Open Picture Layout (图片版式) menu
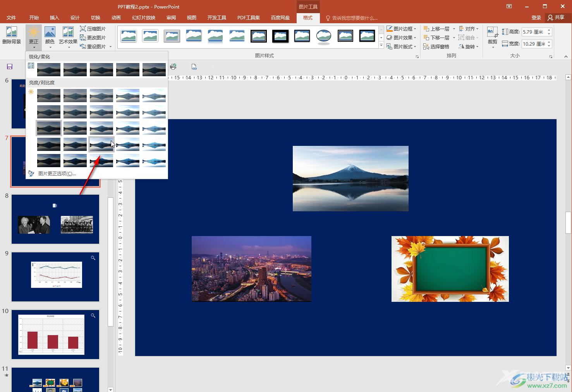Image resolution: width=572 pixels, height=392 pixels. [402, 46]
